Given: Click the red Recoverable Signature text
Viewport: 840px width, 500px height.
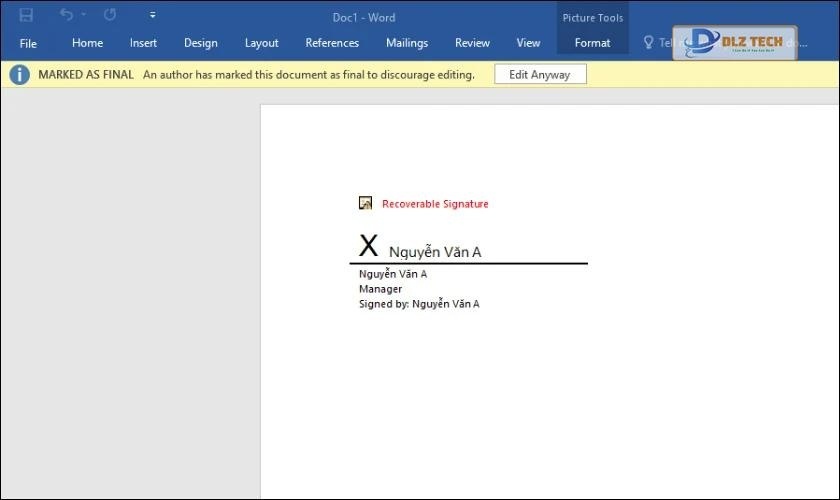Looking at the screenshot, I should coord(435,204).
